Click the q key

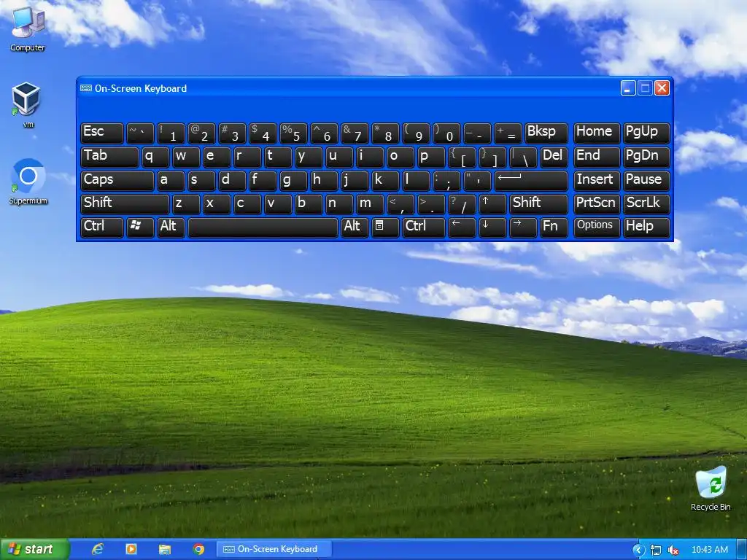(155, 157)
